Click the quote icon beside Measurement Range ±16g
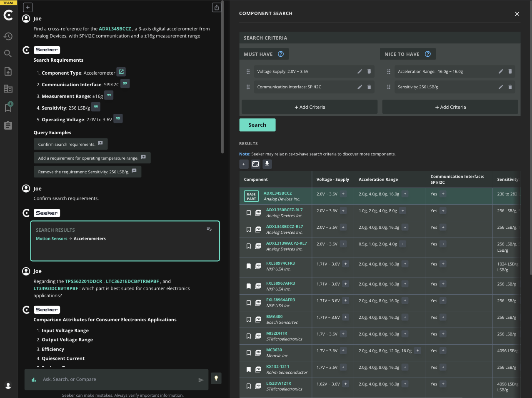This screenshot has height=398, width=532. (x=109, y=95)
